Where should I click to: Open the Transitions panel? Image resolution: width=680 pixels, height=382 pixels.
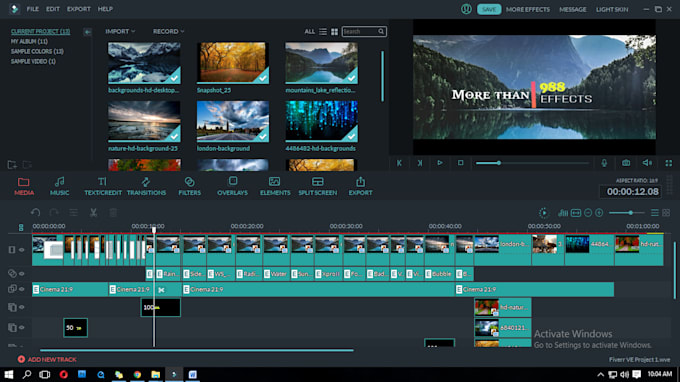coord(146,186)
